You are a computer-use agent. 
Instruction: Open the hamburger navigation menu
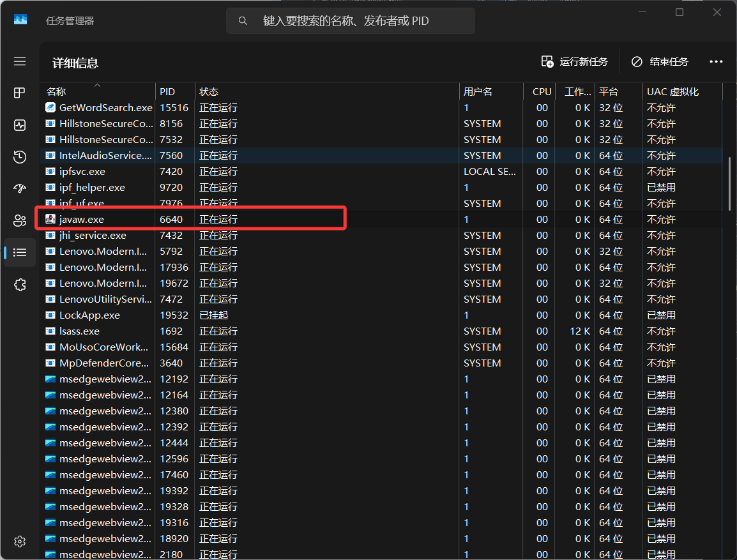(x=20, y=61)
